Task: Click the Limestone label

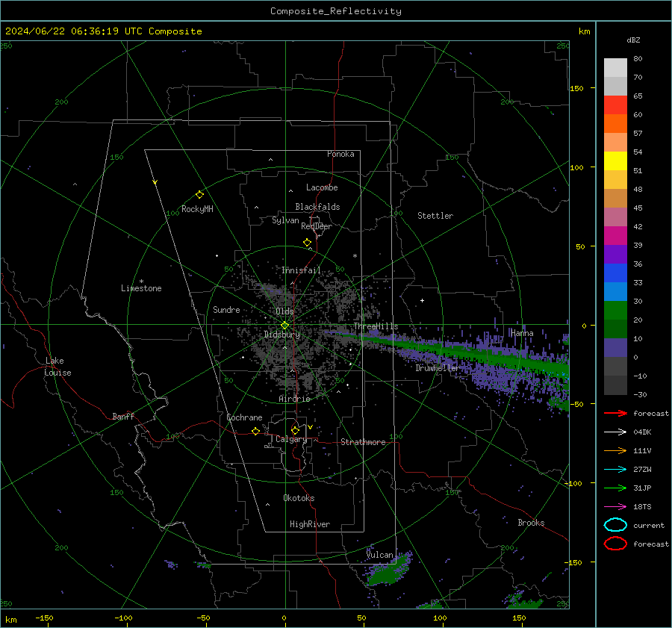Action: (141, 288)
